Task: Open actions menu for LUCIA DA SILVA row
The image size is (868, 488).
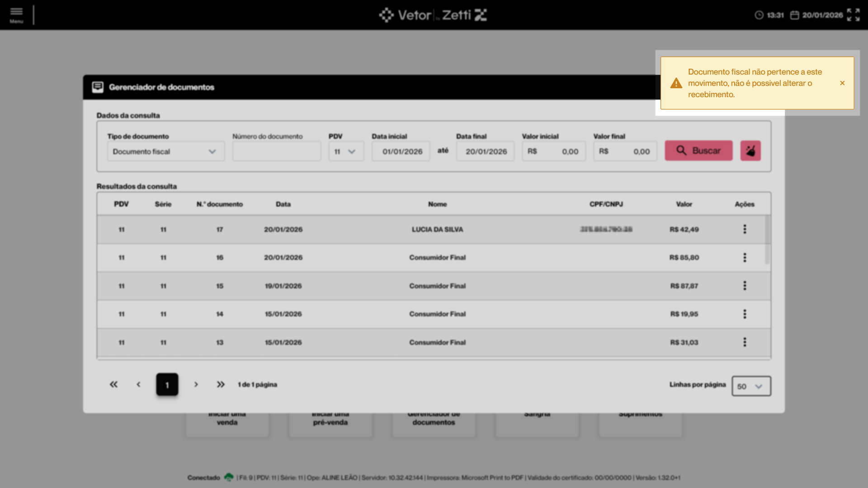Action: click(745, 230)
